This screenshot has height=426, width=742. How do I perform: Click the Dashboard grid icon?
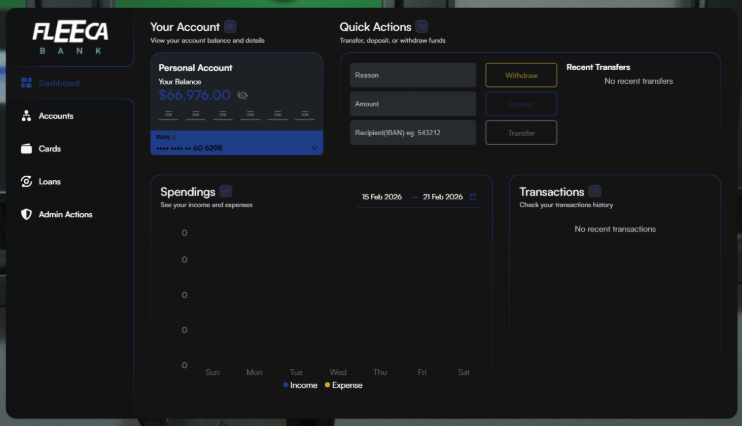pyautogui.click(x=26, y=83)
